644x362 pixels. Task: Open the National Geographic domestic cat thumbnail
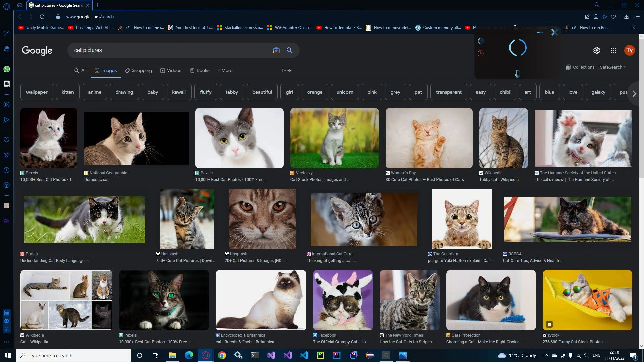point(136,138)
